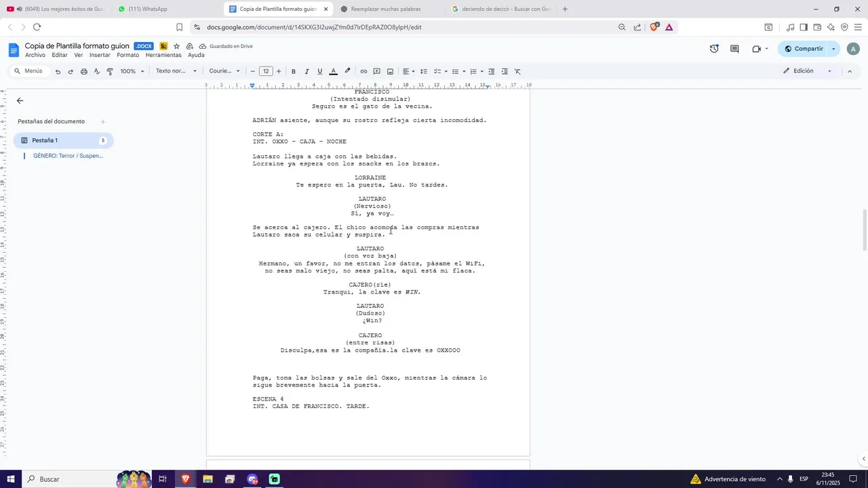Screen dimensions: 868x488
Task: Insert a link
Action: click(x=363, y=71)
